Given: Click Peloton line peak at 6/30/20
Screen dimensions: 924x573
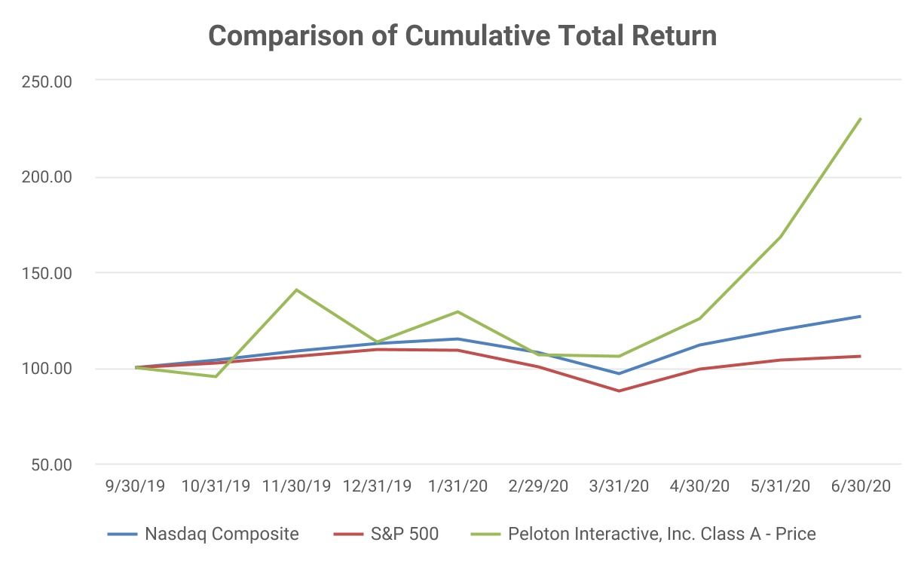Looking at the screenshot, I should click(860, 118).
